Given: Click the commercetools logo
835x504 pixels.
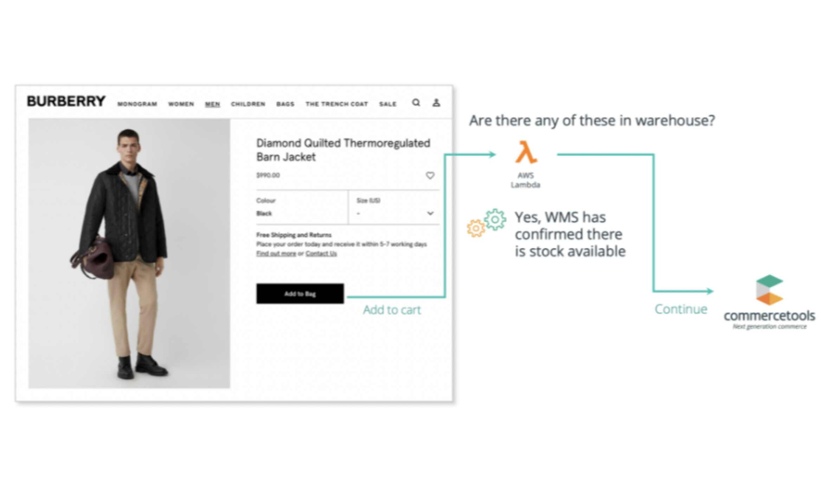Looking at the screenshot, I should pos(770,302).
